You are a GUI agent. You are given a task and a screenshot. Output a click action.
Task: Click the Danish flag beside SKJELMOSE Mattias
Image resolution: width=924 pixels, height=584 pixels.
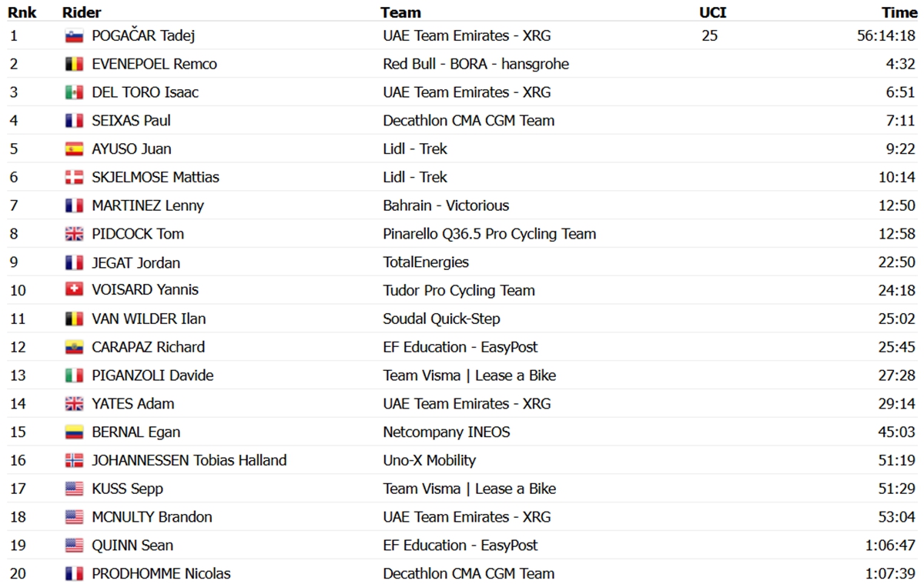point(74,178)
